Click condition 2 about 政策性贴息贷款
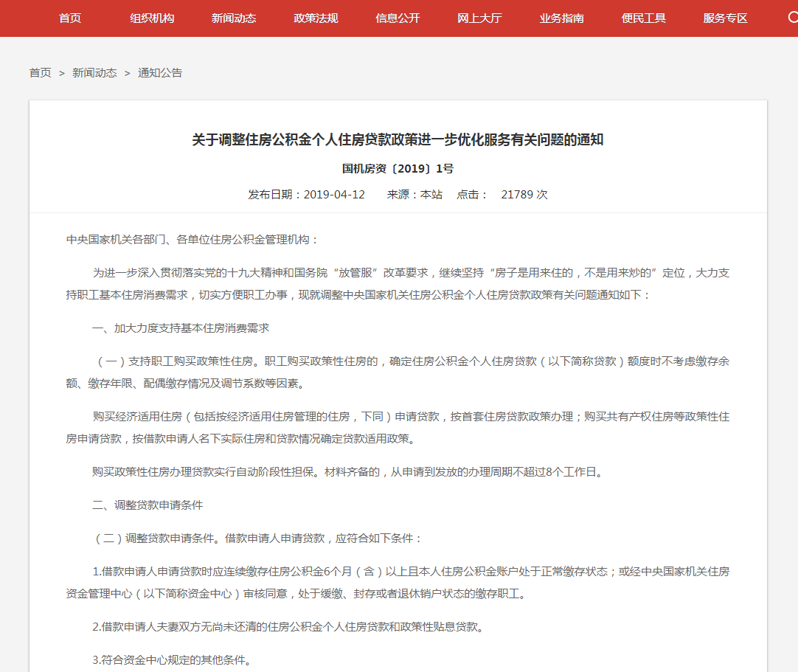This screenshot has height=672, width=798. click(288, 627)
